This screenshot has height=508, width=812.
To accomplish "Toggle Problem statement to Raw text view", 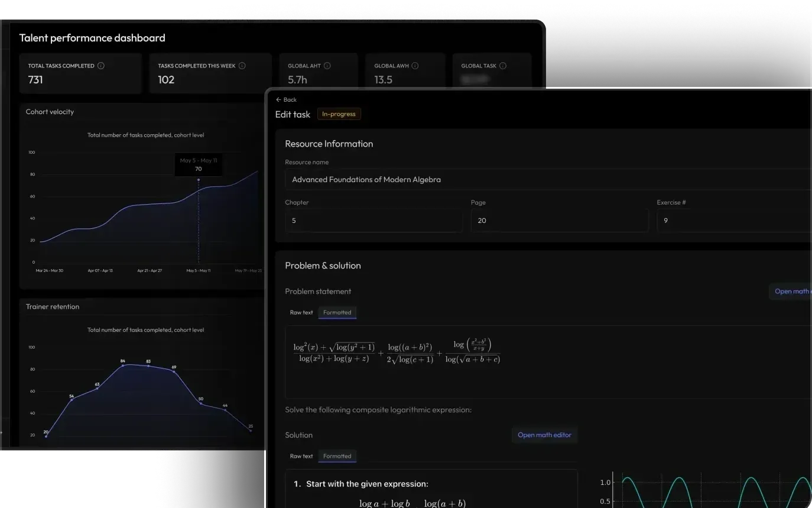I will click(x=301, y=312).
